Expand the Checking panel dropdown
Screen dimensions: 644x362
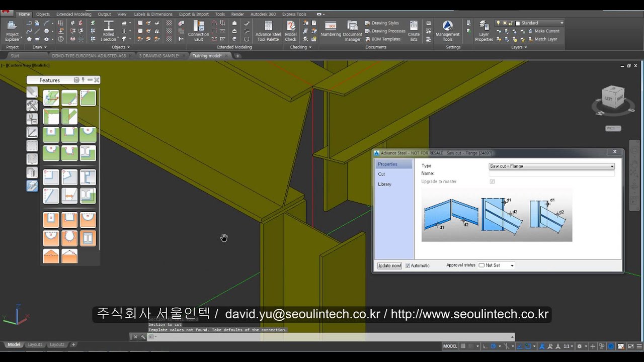pos(301,47)
